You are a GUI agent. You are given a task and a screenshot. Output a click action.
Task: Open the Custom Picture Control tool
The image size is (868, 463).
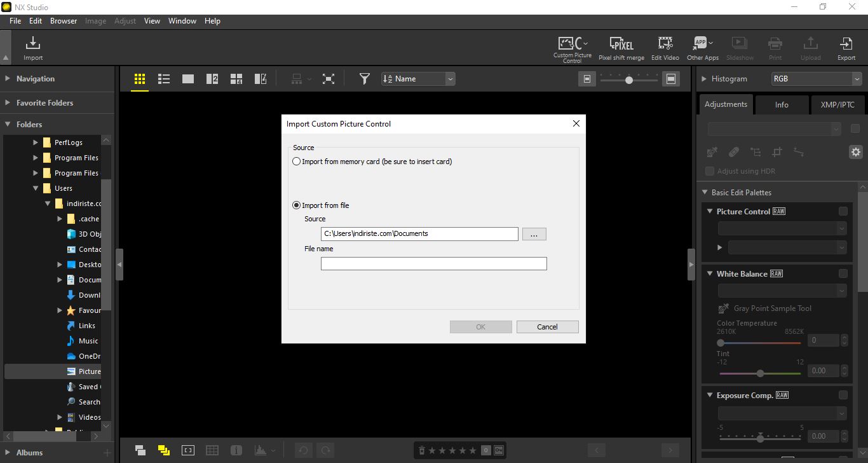coord(572,49)
